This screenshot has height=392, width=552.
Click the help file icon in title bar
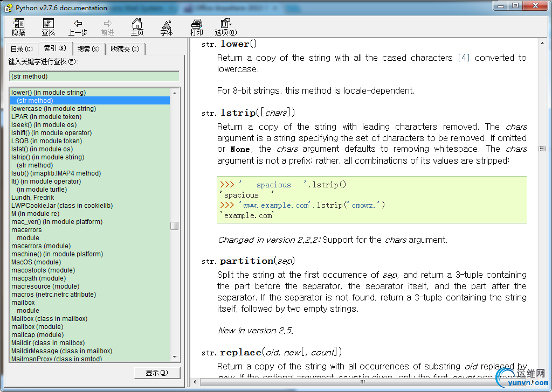coord(8,8)
